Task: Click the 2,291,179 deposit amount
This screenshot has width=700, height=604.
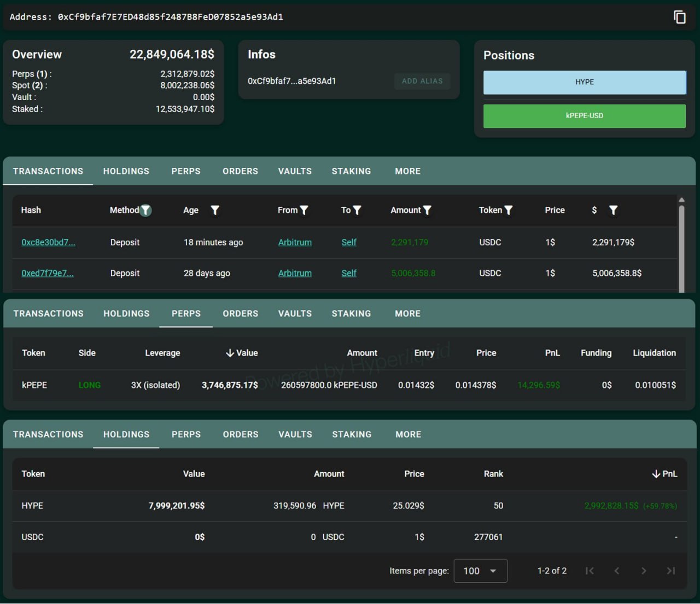Action: 410,242
